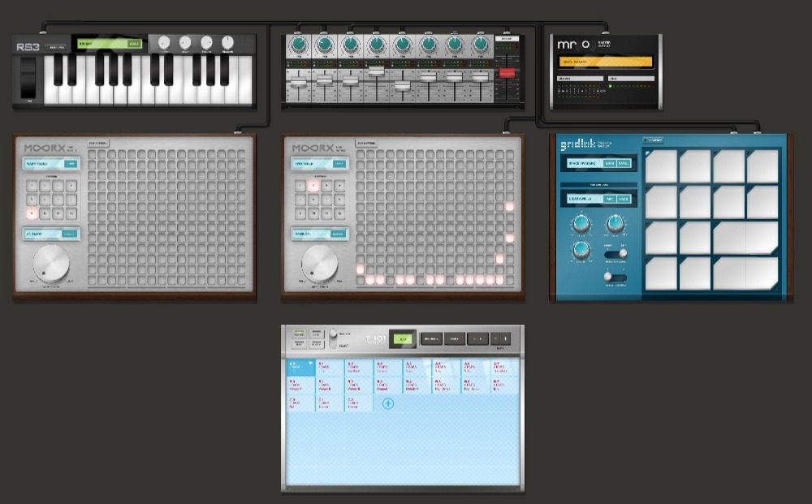Image resolution: width=812 pixels, height=504 pixels.
Task: Click the green display on the T-101
Action: tap(403, 339)
